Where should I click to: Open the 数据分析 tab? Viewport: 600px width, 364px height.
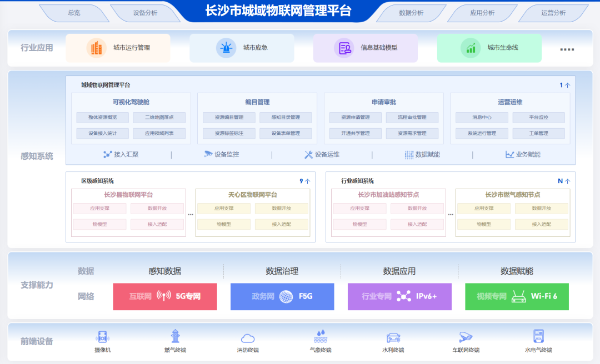pyautogui.click(x=411, y=13)
